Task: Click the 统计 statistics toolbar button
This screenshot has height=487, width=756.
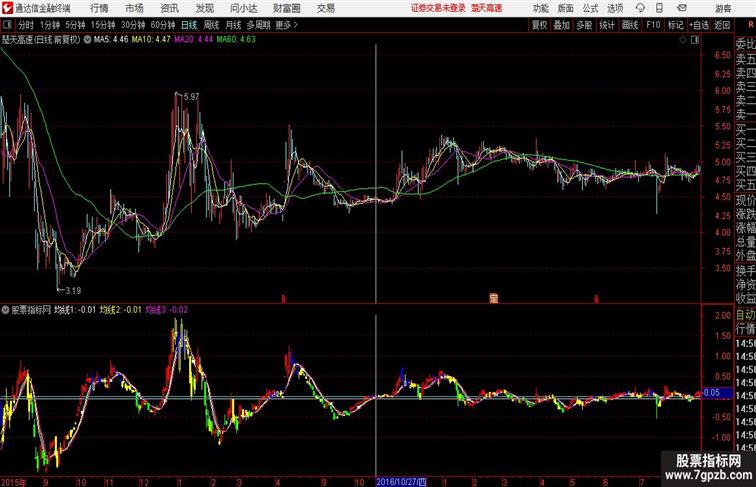Action: coord(607,25)
